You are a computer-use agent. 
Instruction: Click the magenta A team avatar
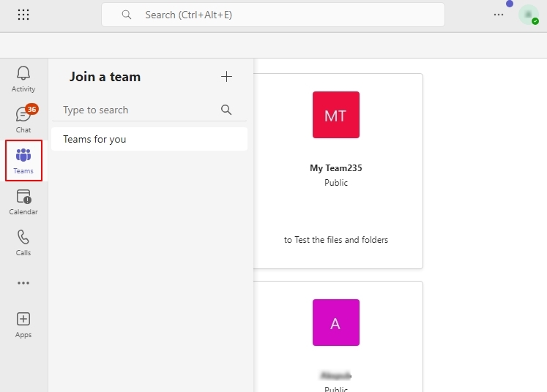tap(336, 323)
